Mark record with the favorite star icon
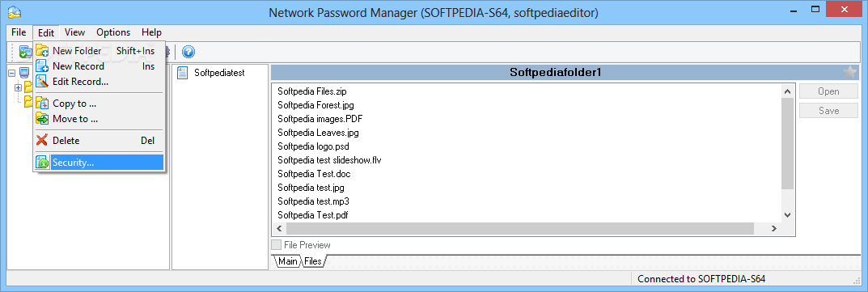 tap(849, 72)
